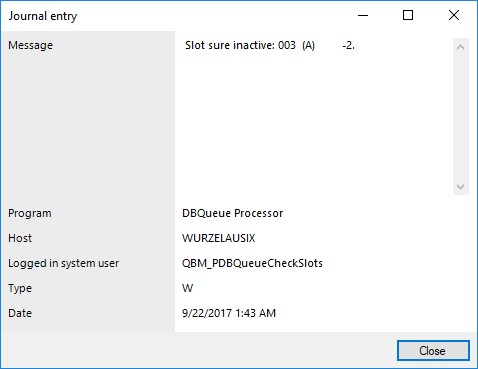
Task: Maximize the Journal entry window
Action: point(408,15)
